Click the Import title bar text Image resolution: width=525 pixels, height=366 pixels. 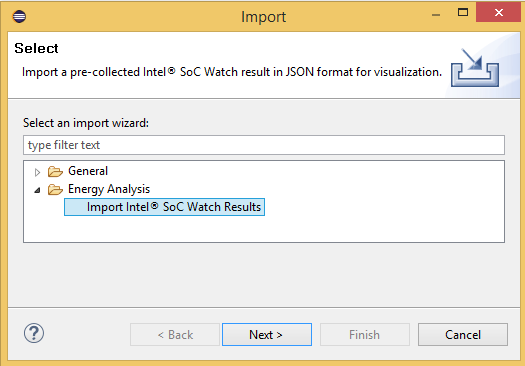(x=264, y=17)
